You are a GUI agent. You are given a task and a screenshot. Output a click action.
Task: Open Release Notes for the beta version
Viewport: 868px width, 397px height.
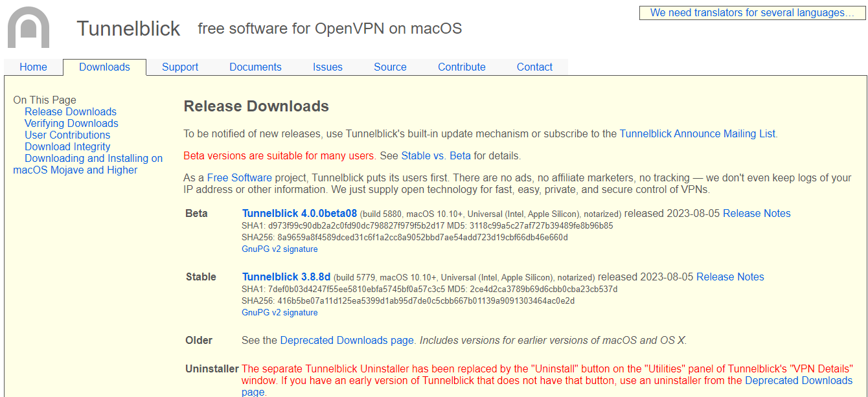[x=757, y=213]
